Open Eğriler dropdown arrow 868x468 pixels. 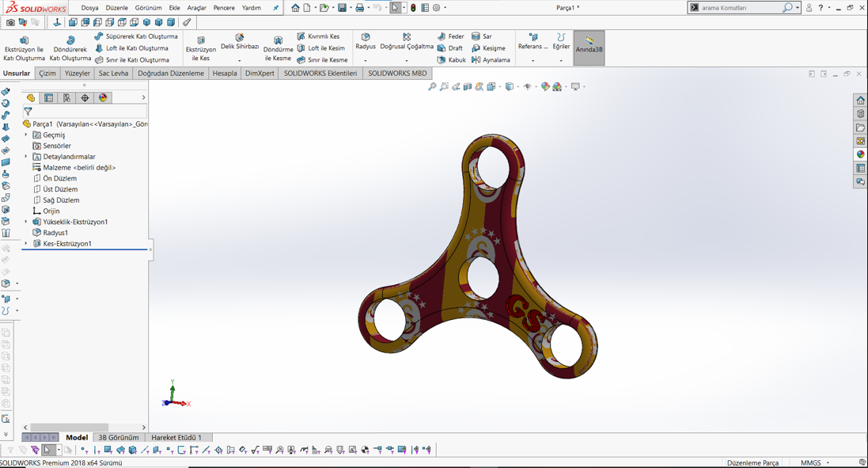561,60
